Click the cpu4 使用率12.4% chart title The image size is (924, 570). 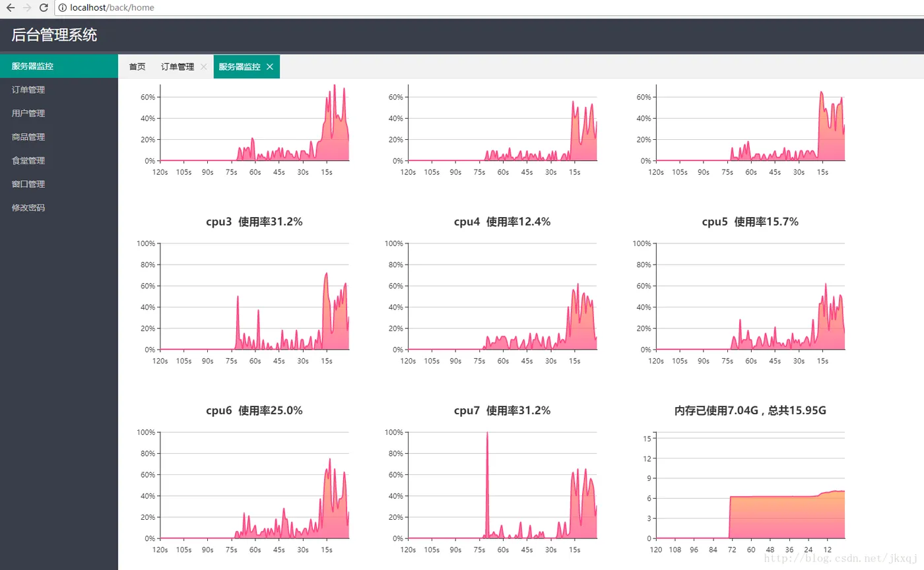[502, 222]
